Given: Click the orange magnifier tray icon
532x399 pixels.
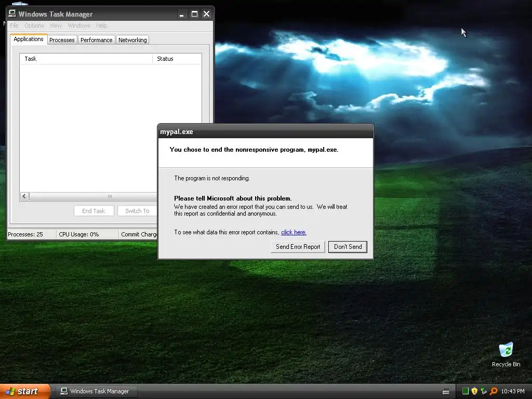Looking at the screenshot, I should coord(494,391).
